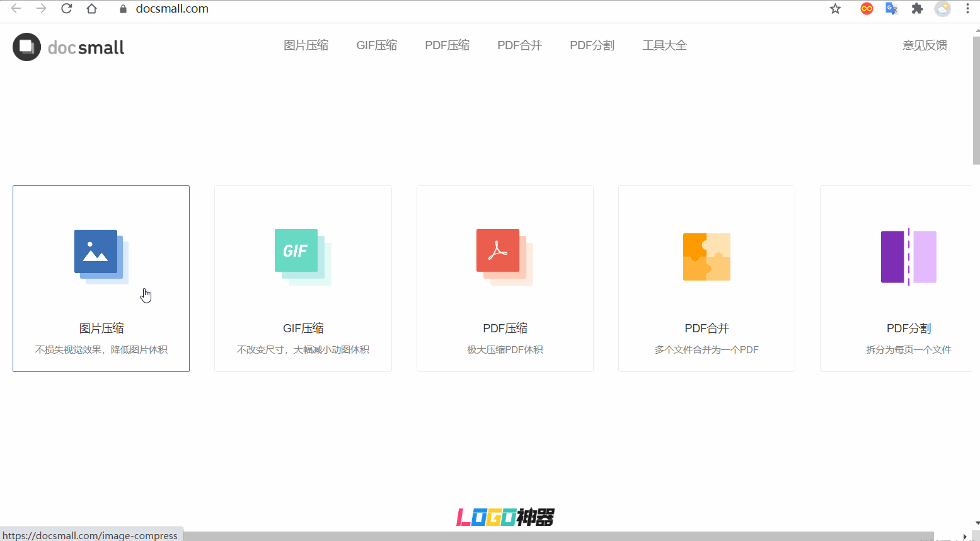The image size is (980, 541).
Task: Click the browser back arrow
Action: pos(16,9)
